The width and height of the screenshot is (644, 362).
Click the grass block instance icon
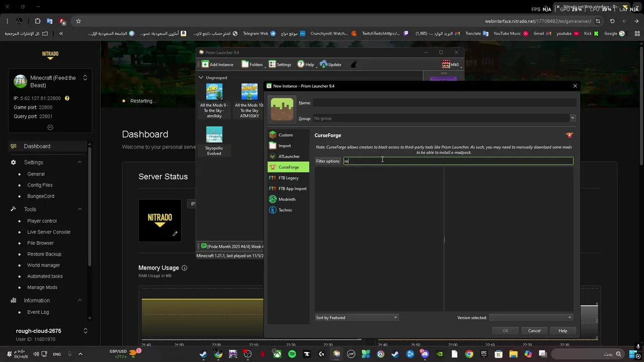click(x=282, y=110)
